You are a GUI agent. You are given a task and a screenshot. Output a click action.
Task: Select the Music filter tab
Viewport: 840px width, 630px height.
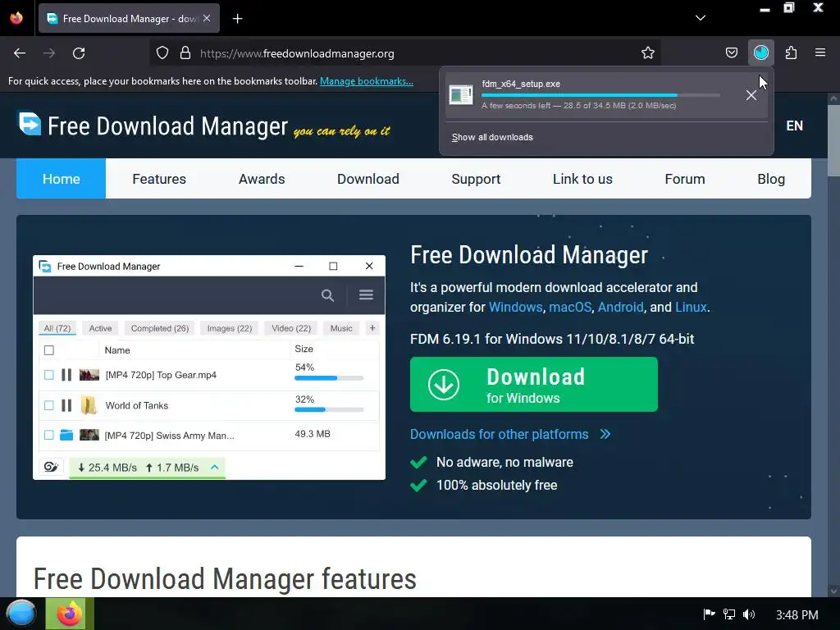(x=341, y=328)
